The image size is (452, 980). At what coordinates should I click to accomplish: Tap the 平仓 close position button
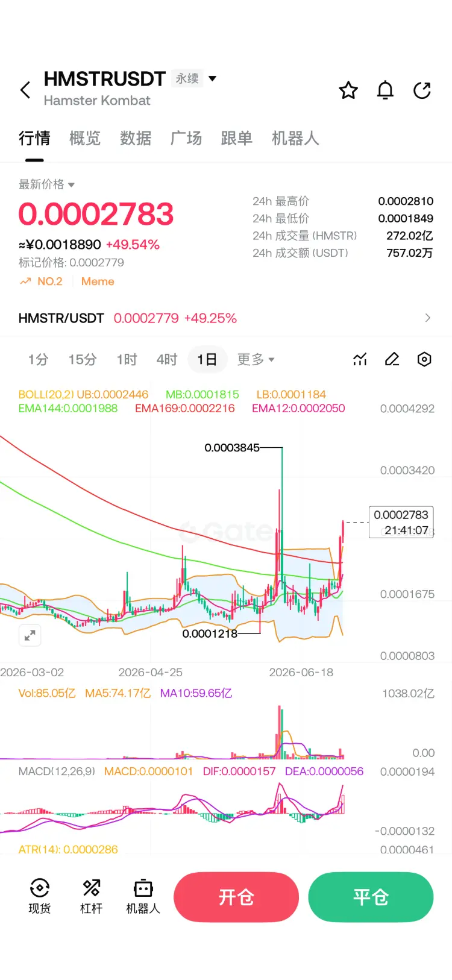coord(371,897)
